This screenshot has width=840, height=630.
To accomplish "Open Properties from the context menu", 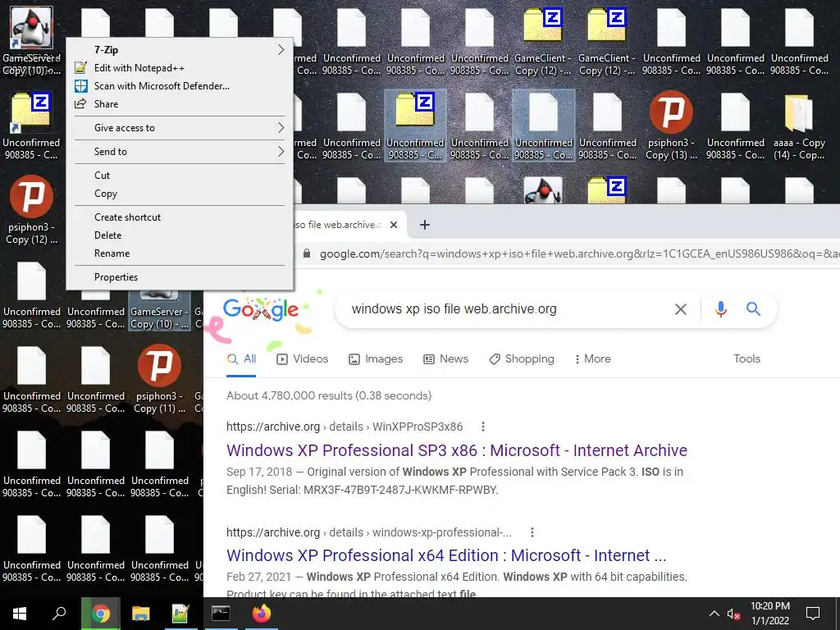I will point(180,277).
